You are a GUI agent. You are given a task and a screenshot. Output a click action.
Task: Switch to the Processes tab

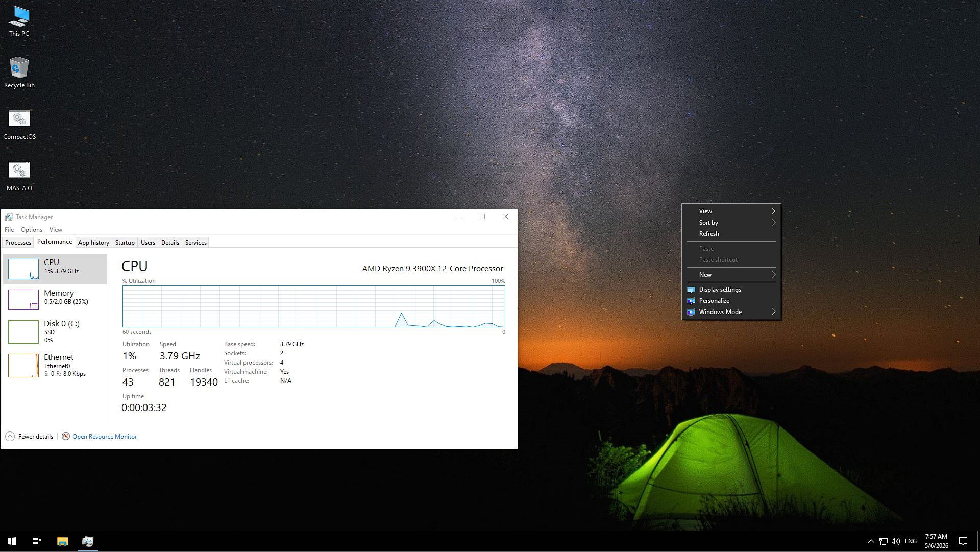point(18,243)
